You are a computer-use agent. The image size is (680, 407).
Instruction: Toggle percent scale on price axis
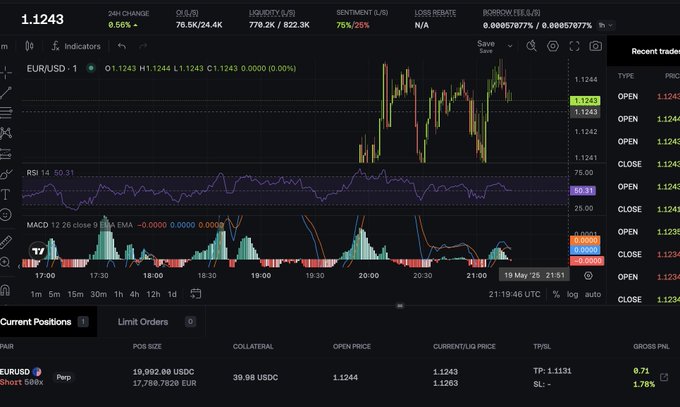click(556, 295)
